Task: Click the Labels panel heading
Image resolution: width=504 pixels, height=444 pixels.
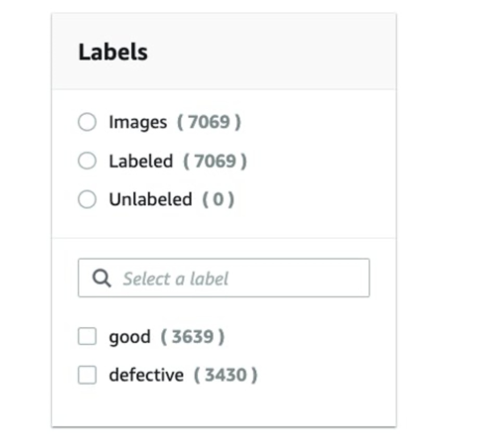Action: click(113, 52)
